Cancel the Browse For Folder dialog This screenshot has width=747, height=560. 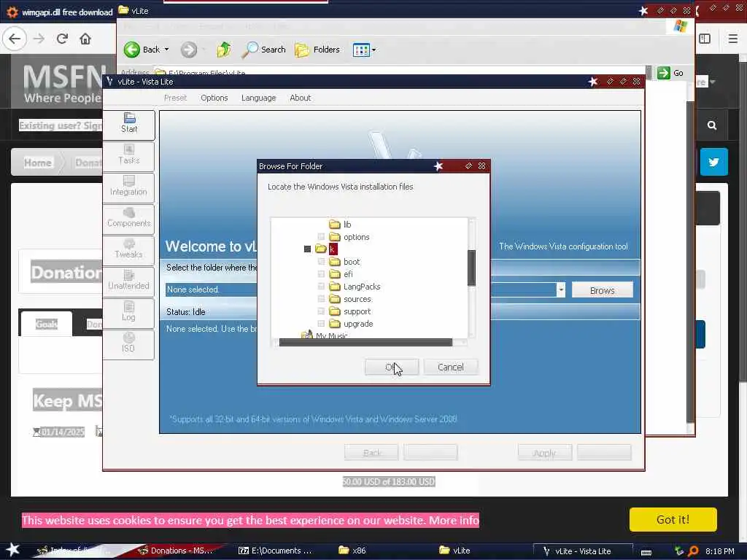point(450,367)
